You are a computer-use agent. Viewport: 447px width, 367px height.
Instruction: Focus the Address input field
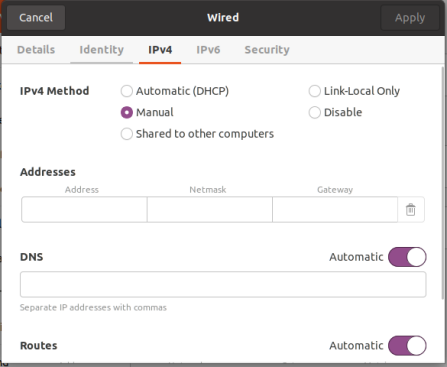84,210
